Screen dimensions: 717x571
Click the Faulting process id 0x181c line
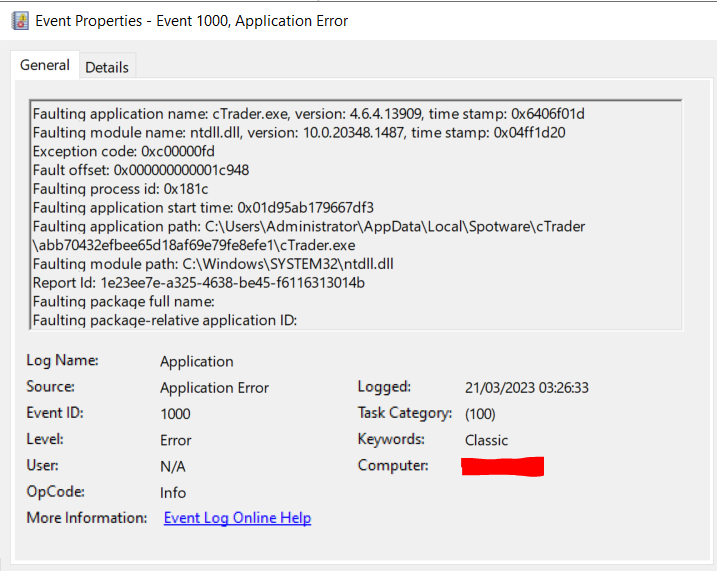pos(120,189)
